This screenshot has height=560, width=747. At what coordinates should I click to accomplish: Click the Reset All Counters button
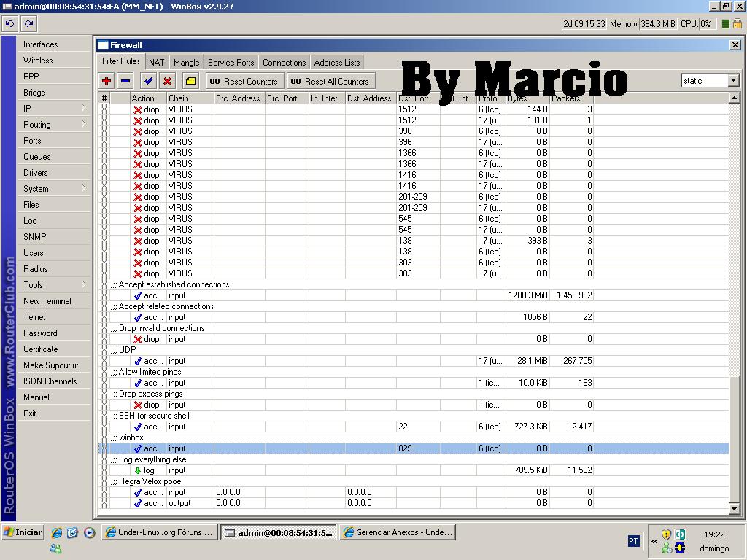point(331,81)
